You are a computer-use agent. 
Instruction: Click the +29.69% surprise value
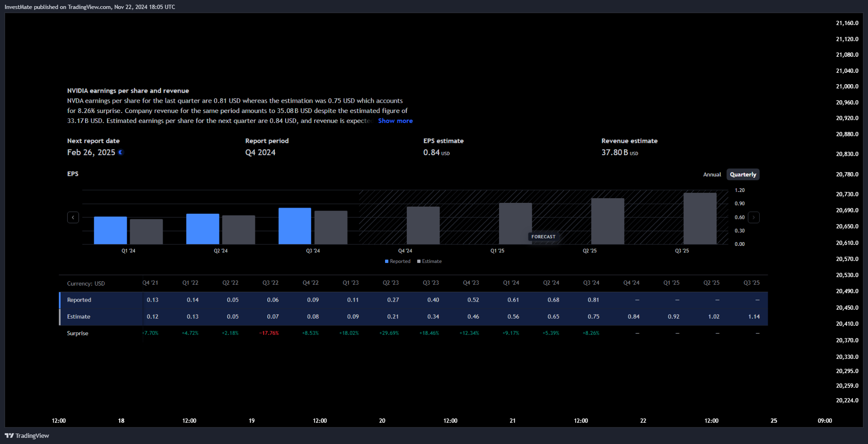(389, 333)
